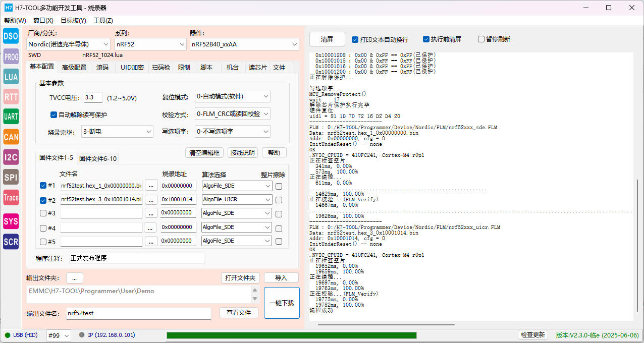Screen dimensions: 644x343
Task: Browse for firmware file #3
Action: point(151,213)
